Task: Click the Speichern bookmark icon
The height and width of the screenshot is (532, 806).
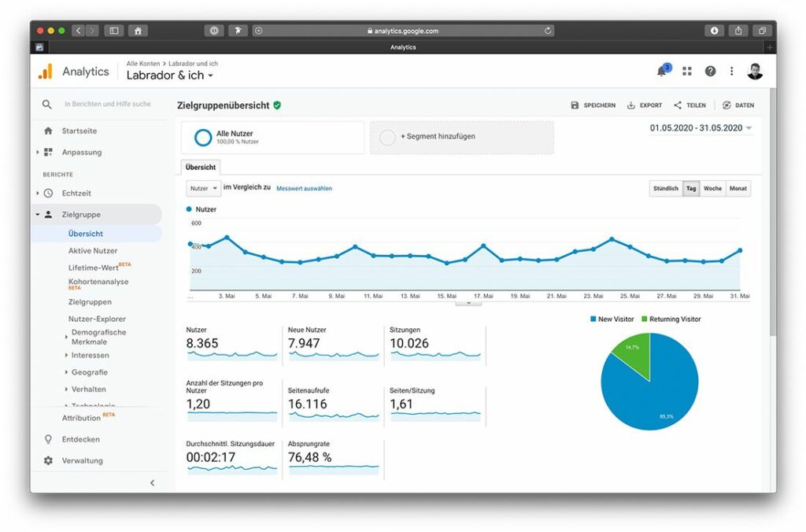Action: pos(576,105)
